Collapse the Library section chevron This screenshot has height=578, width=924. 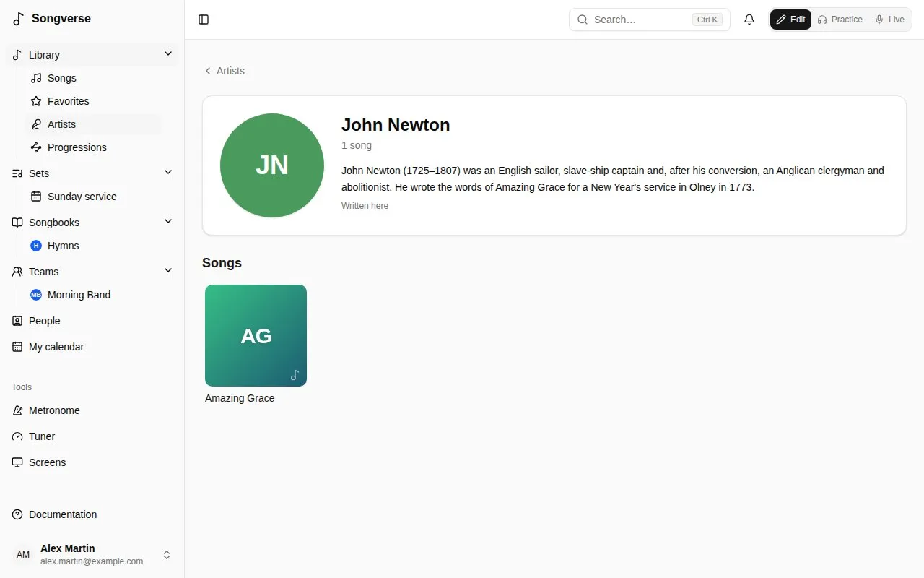pyautogui.click(x=168, y=54)
